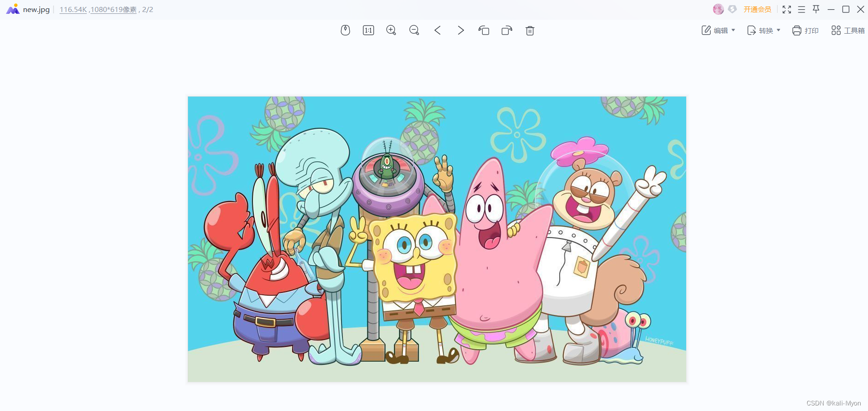Go to the previous image
868x411 pixels.
point(437,30)
